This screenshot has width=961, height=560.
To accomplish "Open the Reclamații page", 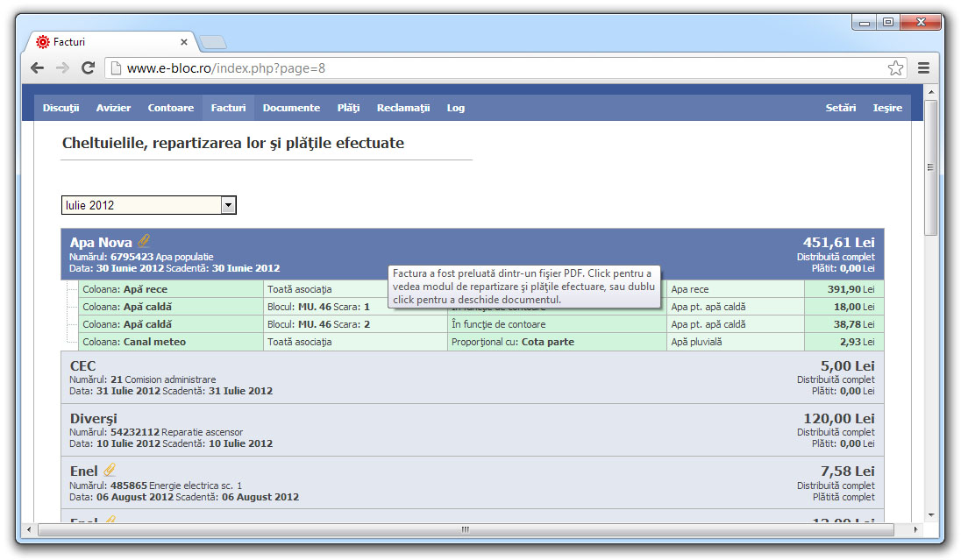I will pos(403,108).
